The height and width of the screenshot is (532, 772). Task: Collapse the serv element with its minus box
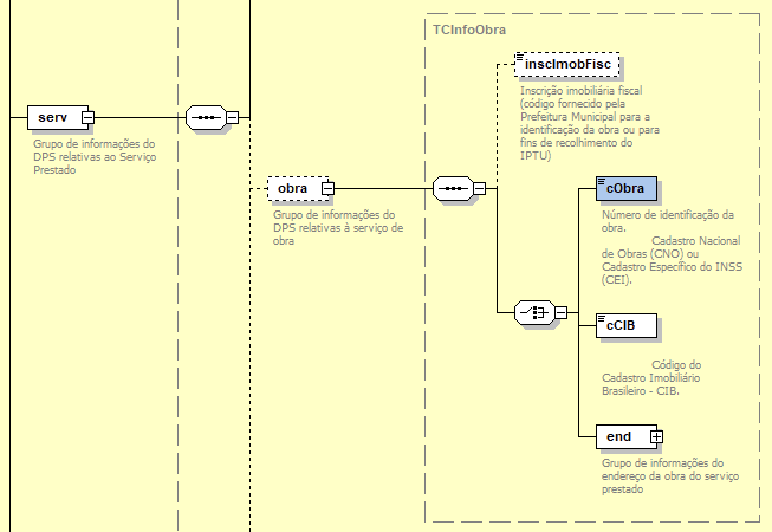87,118
